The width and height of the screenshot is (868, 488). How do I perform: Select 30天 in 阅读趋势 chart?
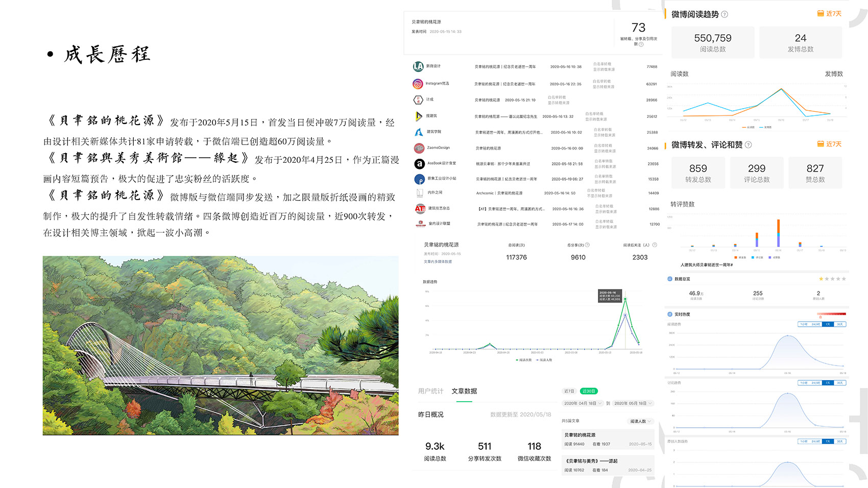pos(840,324)
